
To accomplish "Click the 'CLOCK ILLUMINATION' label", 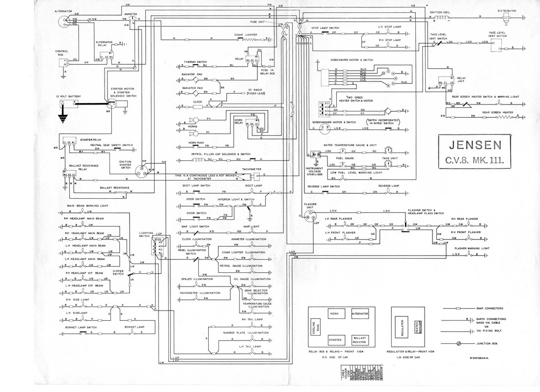I will (x=197, y=239).
